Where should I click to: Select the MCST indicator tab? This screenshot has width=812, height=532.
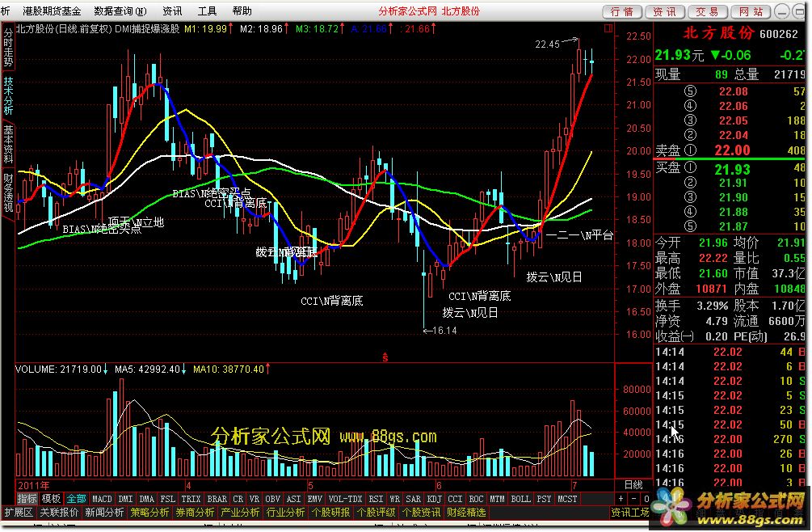[567, 499]
